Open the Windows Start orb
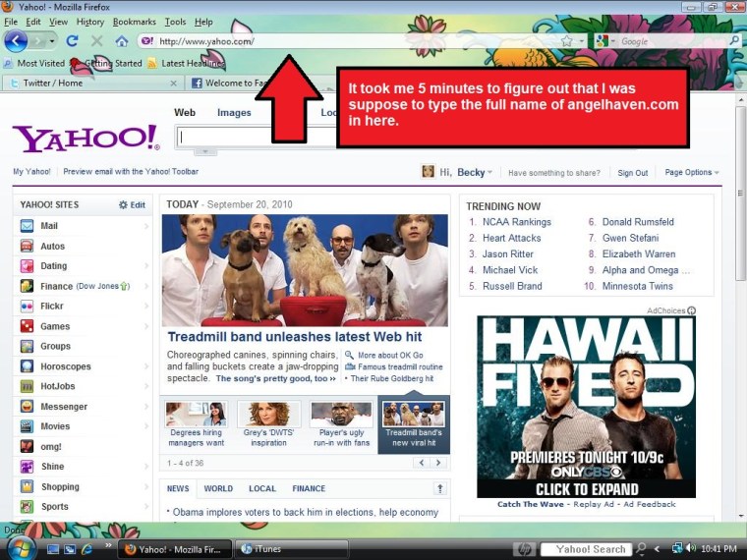 20,547
